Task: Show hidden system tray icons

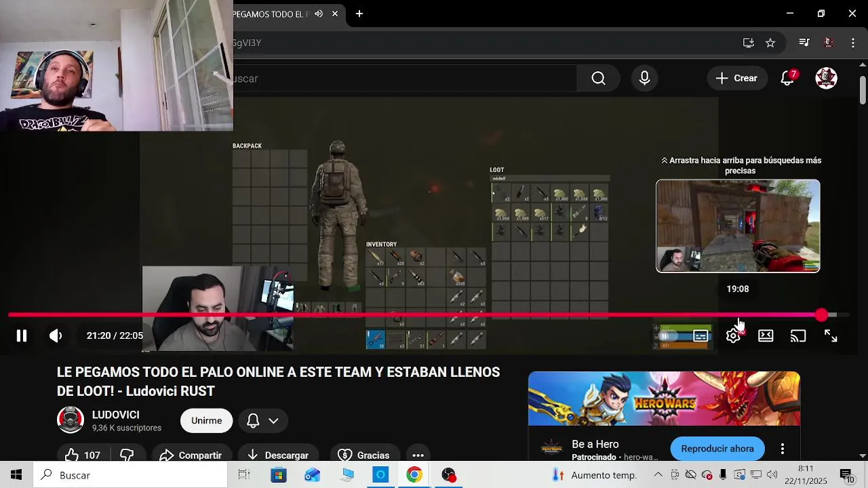Action: click(658, 475)
